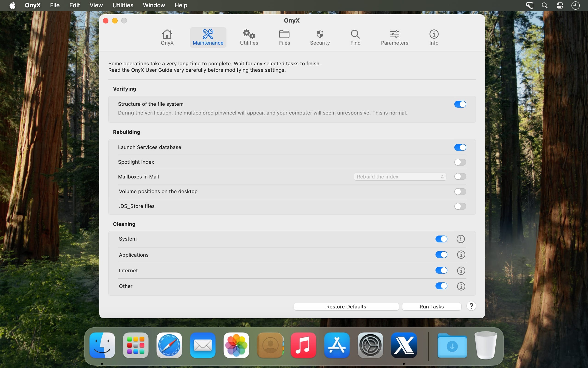The height and width of the screenshot is (368, 588).
Task: Open the OnyX home tab
Action: pyautogui.click(x=167, y=37)
